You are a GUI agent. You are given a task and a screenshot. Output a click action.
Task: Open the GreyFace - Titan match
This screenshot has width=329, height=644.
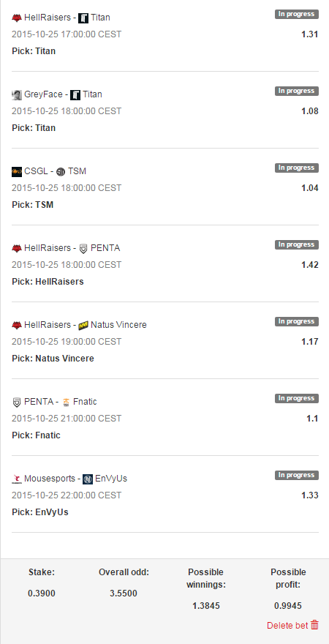pyautogui.click(x=57, y=94)
